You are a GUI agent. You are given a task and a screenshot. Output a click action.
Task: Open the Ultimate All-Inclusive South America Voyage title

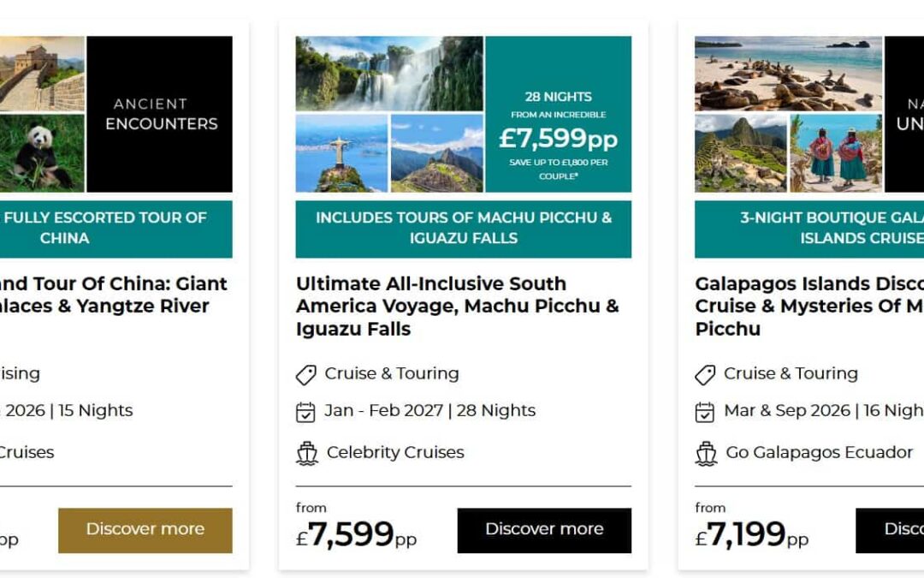pos(457,306)
